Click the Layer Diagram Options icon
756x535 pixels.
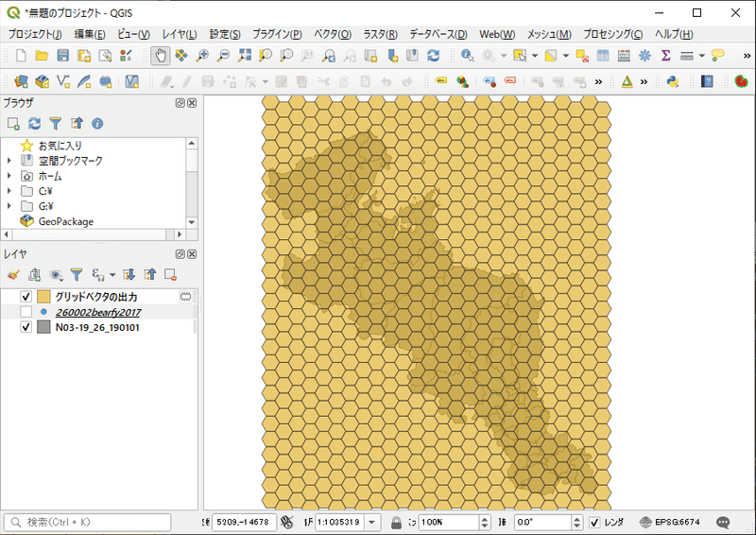click(463, 81)
